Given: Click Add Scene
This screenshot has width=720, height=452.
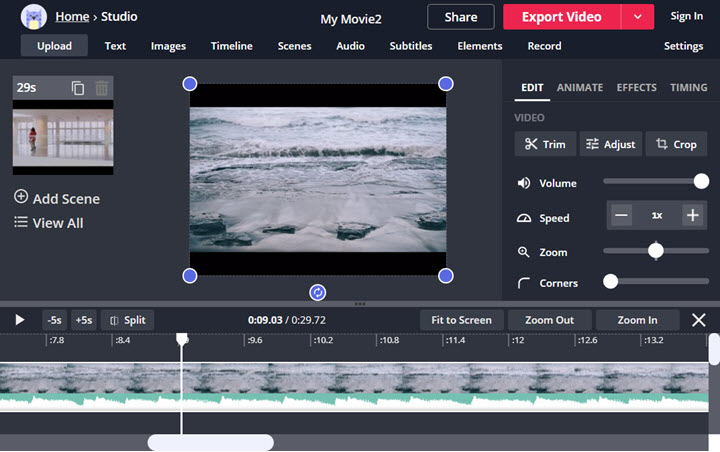Looking at the screenshot, I should point(57,198).
